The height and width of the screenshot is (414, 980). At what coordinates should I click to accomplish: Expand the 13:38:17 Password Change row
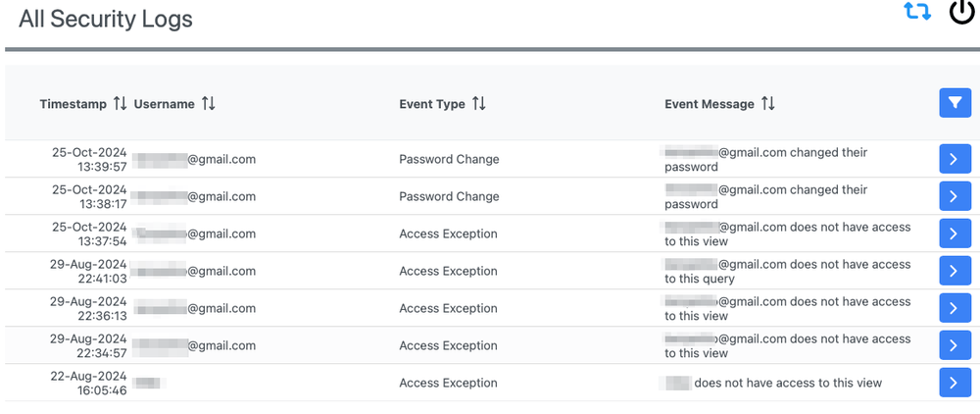tap(955, 196)
